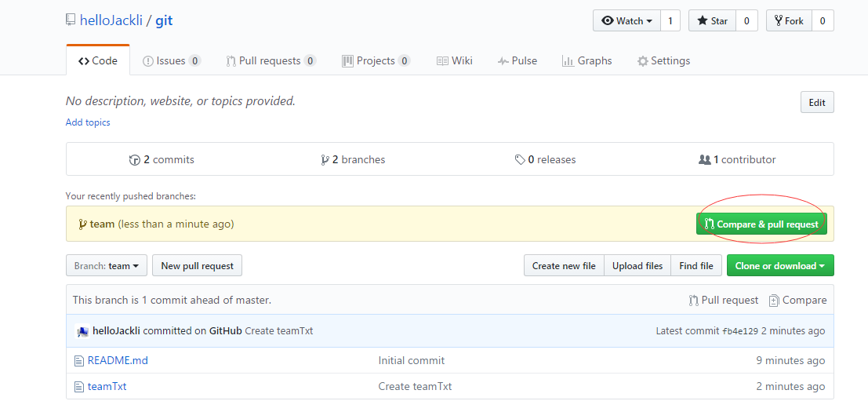The image size is (868, 401).
Task: Edit the repository description
Action: point(817,103)
